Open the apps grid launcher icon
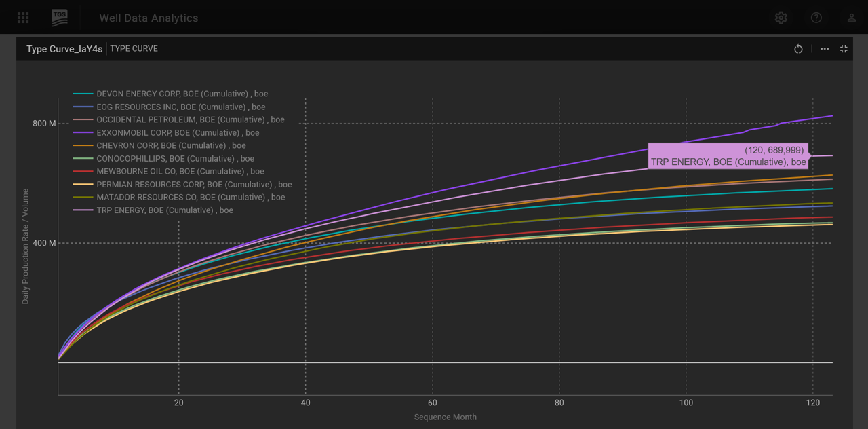This screenshot has height=429, width=868. [x=23, y=18]
